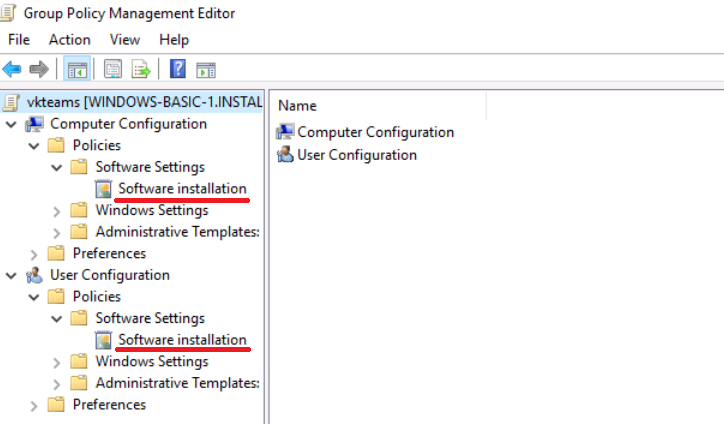This screenshot has height=424, width=724.
Task: Select the vkteams policy root node
Action: 130,102
